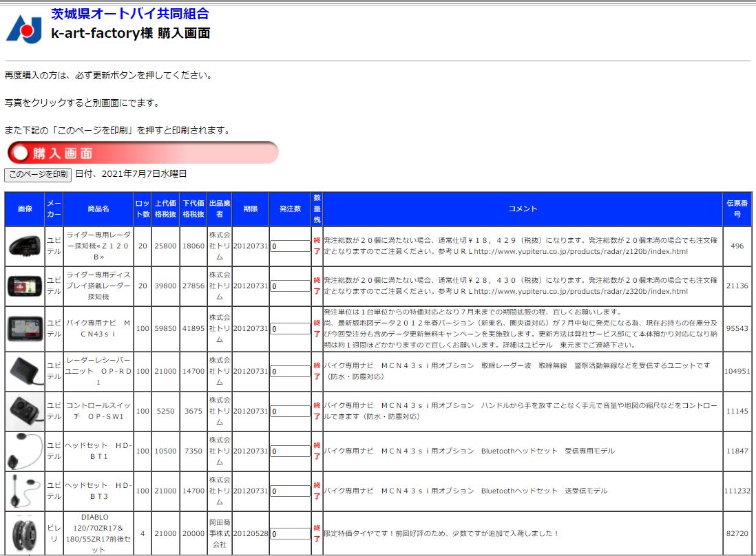Click slip number 111232

click(x=737, y=491)
